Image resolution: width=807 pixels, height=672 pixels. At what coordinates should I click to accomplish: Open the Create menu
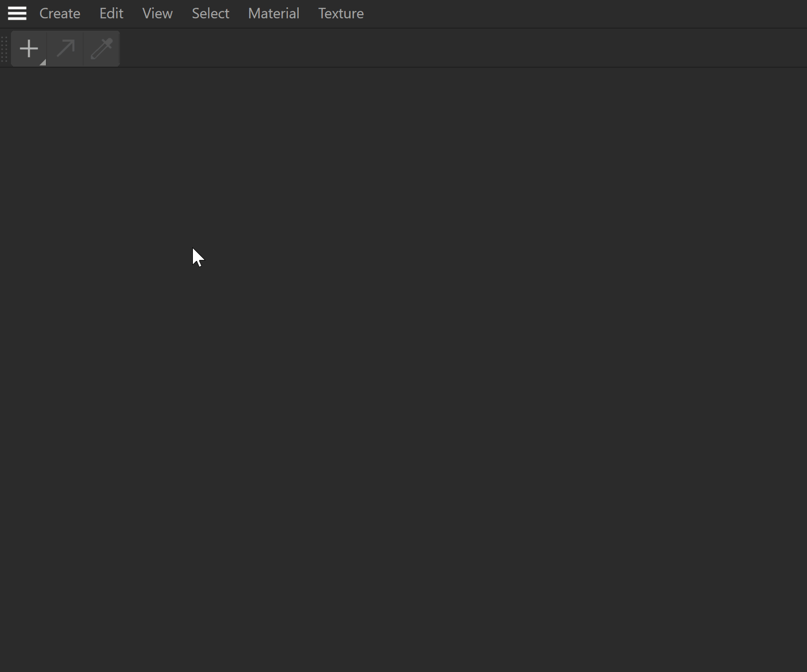[x=60, y=14]
